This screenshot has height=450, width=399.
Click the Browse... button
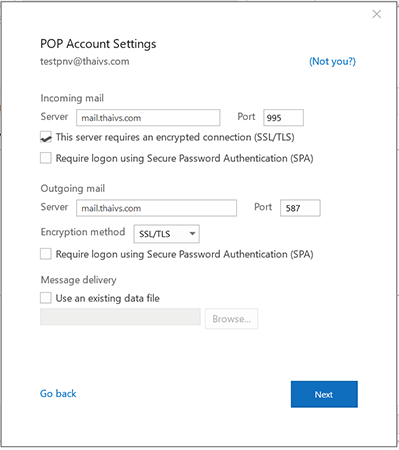(x=231, y=319)
